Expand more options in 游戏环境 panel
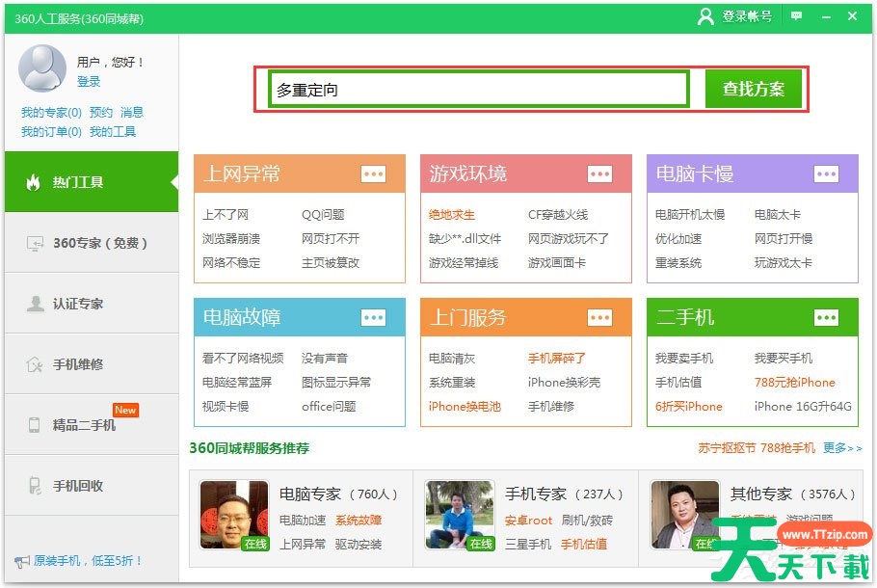Image resolution: width=877 pixels, height=588 pixels. pos(599,174)
